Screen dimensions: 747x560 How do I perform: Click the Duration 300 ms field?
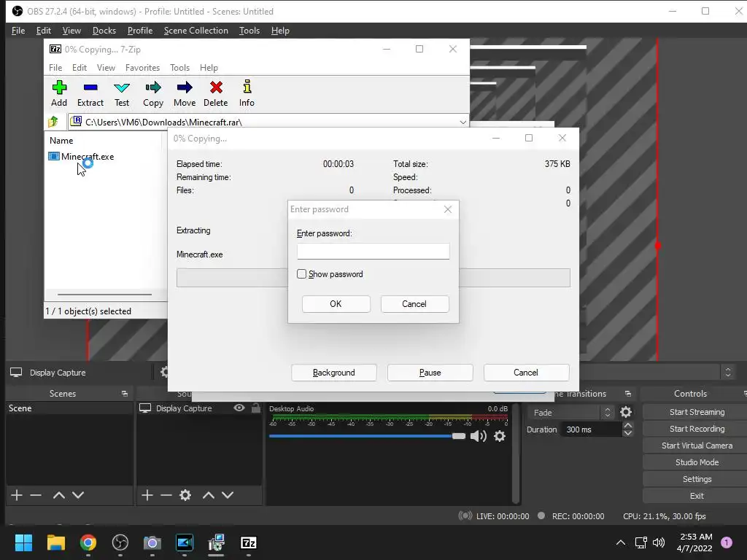(x=592, y=429)
